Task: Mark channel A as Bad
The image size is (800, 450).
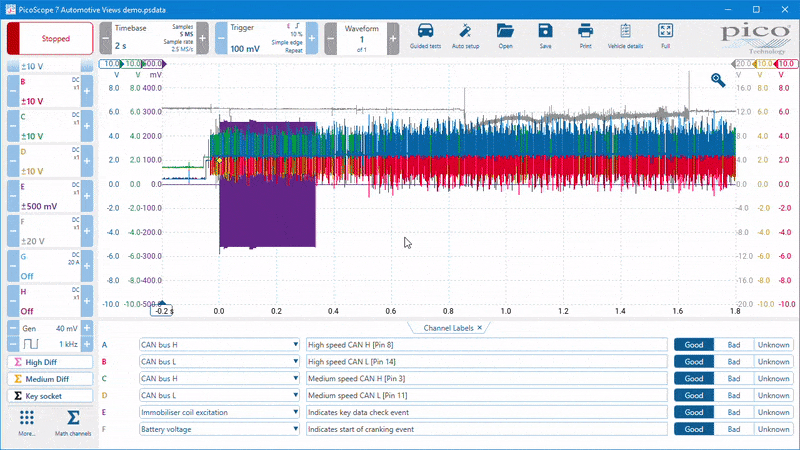Action: click(x=734, y=345)
